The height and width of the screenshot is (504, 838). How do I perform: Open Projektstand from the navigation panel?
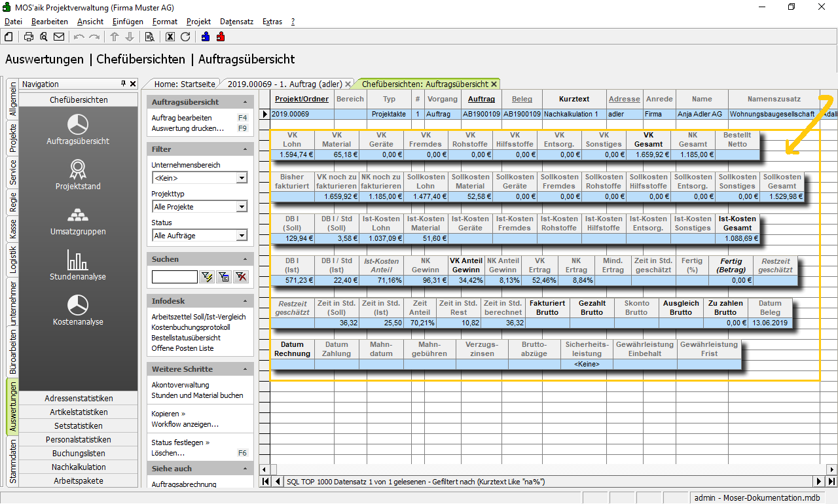tap(78, 174)
